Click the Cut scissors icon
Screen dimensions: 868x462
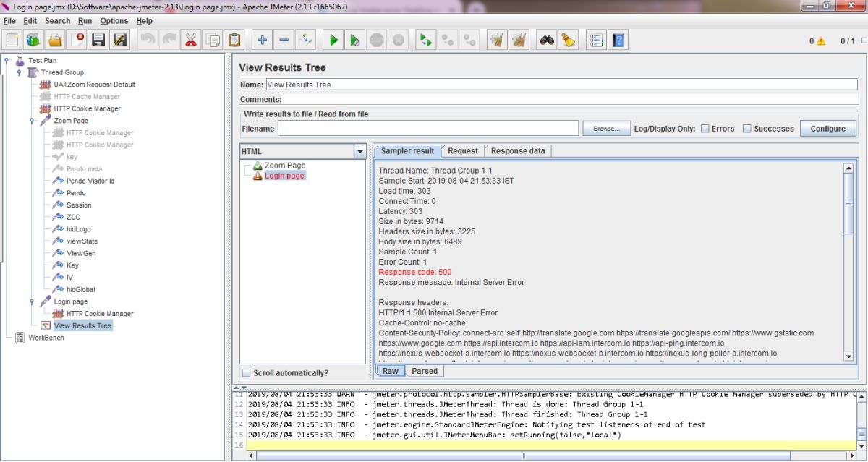(191, 40)
